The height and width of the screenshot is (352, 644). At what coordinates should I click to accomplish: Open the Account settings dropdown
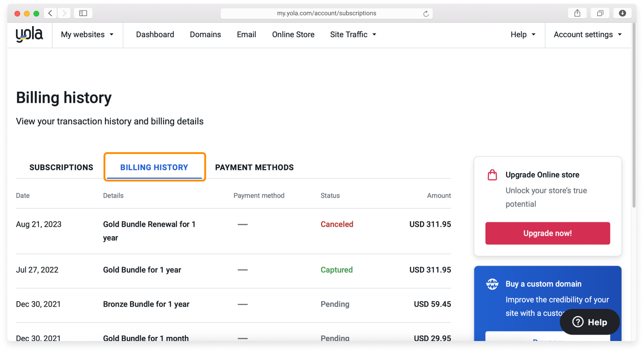588,34
